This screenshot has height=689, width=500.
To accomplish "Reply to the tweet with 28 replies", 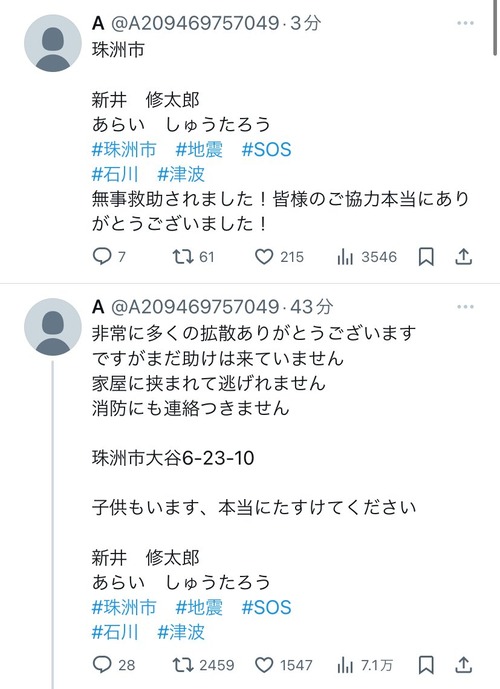I will pyautogui.click(x=102, y=664).
